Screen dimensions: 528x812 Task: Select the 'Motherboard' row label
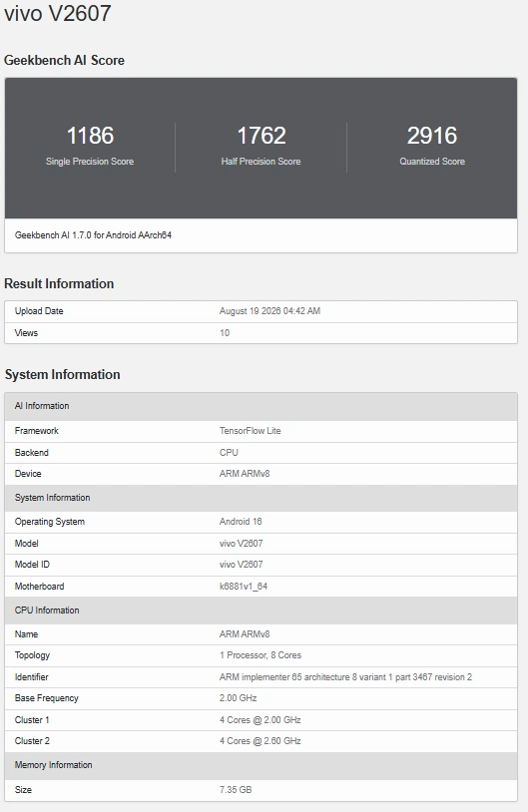point(39,587)
